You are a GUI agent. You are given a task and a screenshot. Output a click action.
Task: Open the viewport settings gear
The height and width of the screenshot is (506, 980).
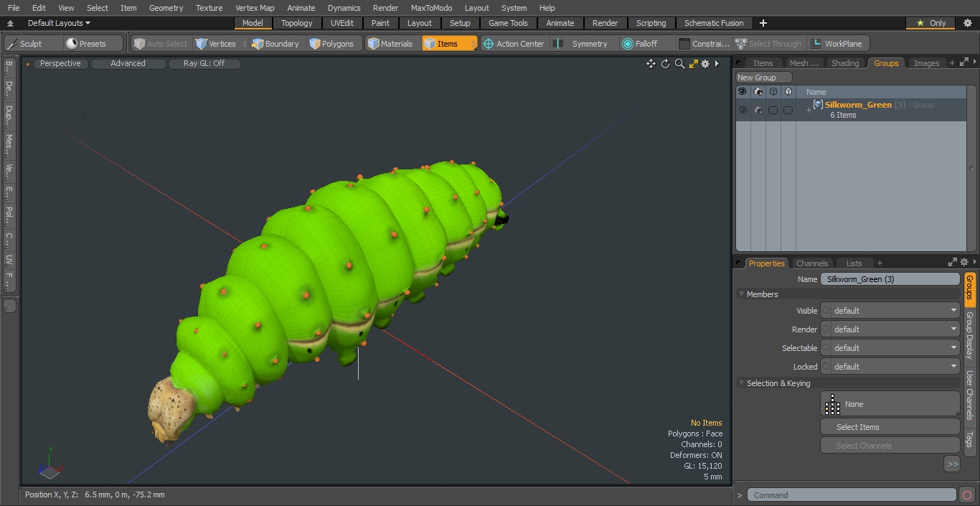[705, 64]
